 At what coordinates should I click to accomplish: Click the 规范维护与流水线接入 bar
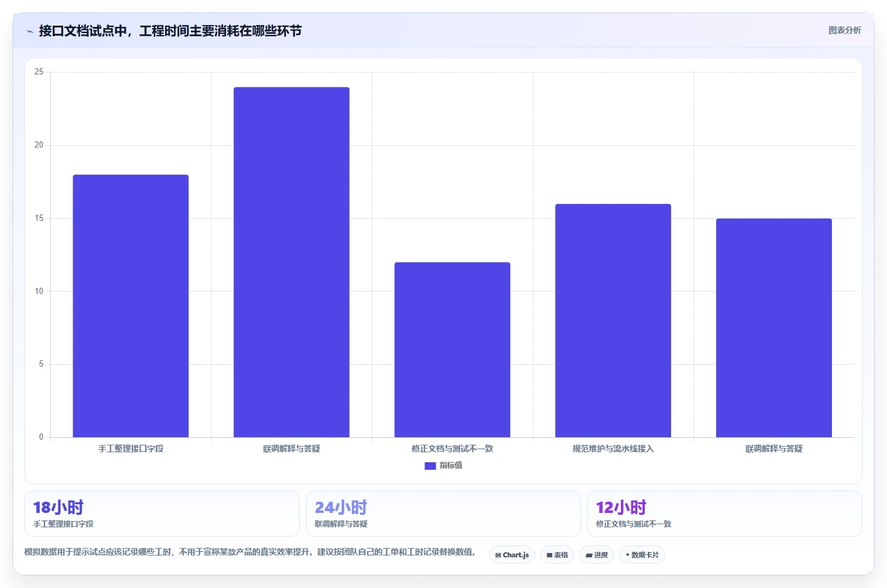tap(613, 320)
